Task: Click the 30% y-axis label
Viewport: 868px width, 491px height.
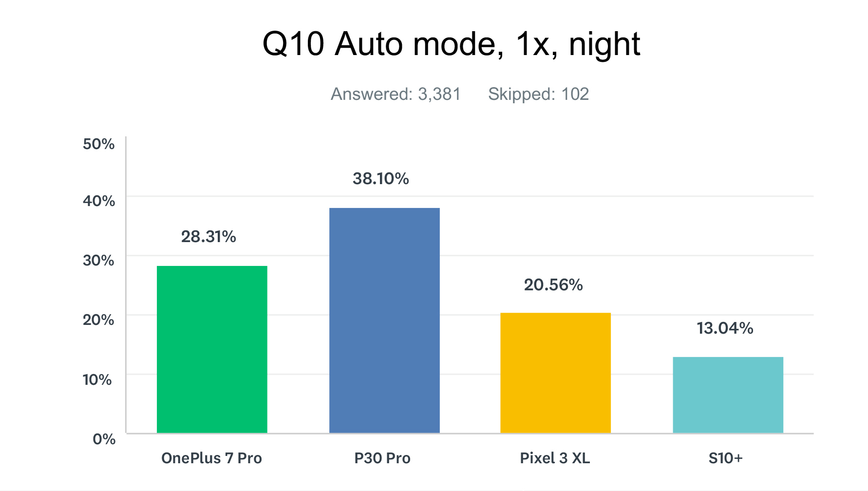Action: pyautogui.click(x=99, y=261)
